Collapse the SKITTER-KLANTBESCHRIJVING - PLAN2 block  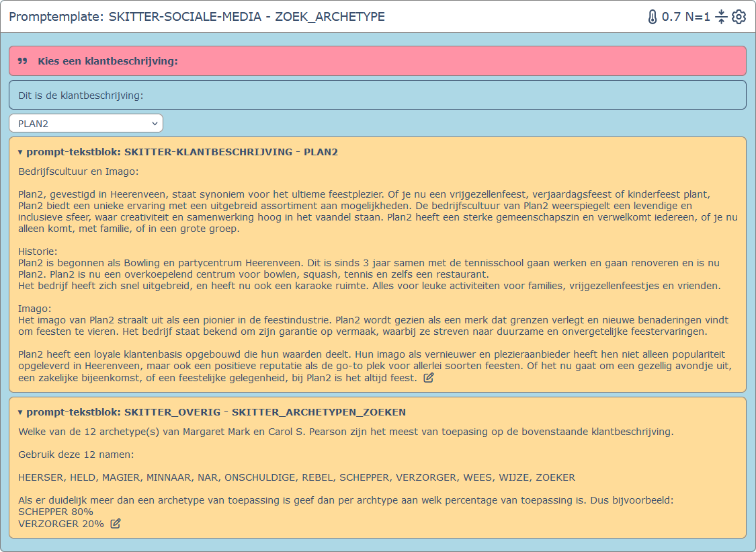(20, 152)
